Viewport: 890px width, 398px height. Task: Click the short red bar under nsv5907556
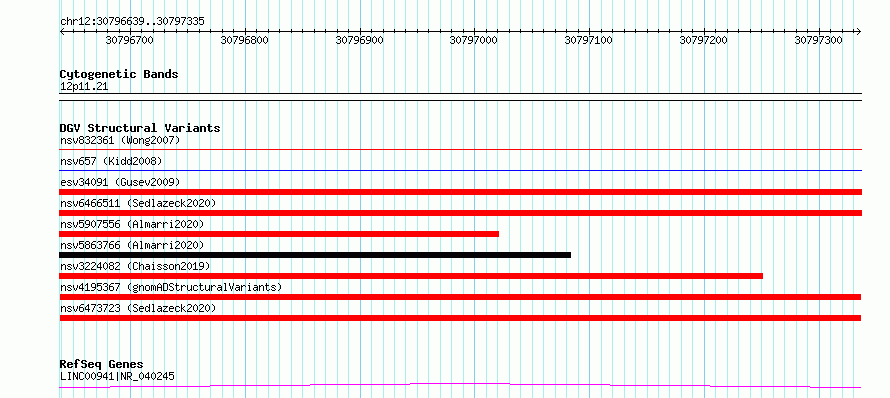pyautogui.click(x=279, y=234)
